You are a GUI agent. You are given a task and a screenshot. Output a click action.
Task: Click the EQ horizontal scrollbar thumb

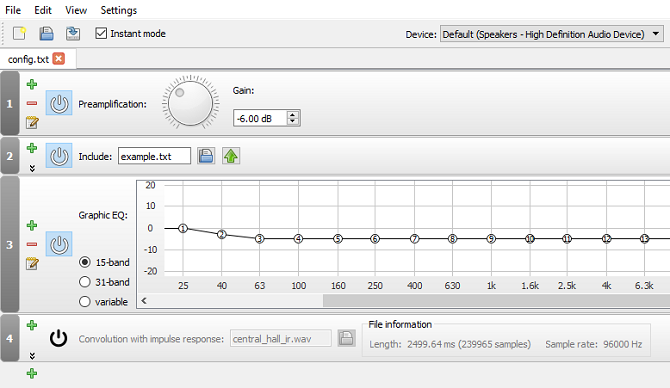click(x=497, y=301)
